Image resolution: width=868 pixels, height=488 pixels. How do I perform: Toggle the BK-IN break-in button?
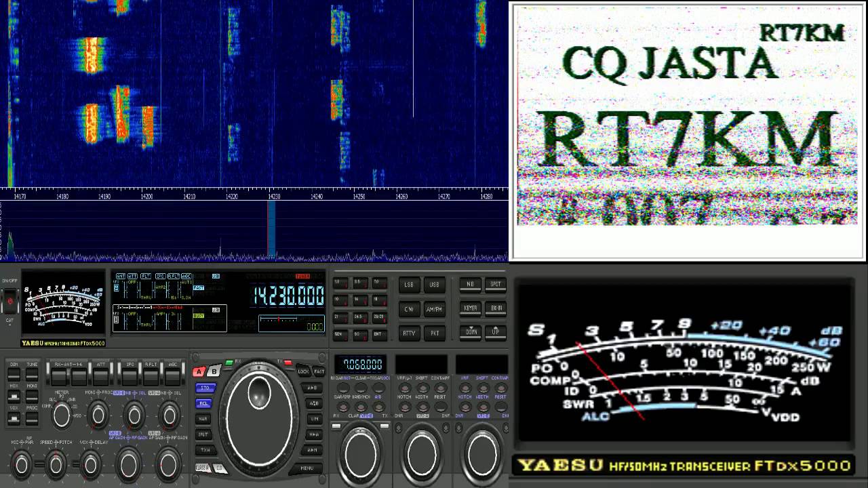496,308
